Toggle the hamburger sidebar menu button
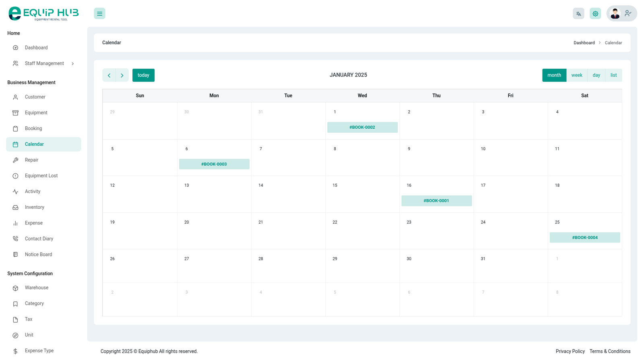This screenshot has height=362, width=644. point(99,14)
